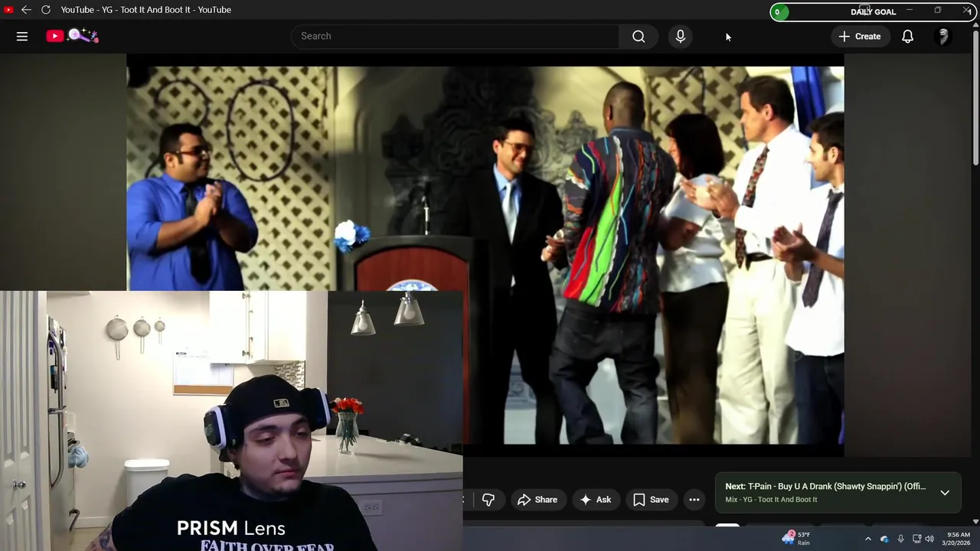The image size is (980, 551).
Task: Click the taskbar microphone tray icon
Action: [x=900, y=539]
